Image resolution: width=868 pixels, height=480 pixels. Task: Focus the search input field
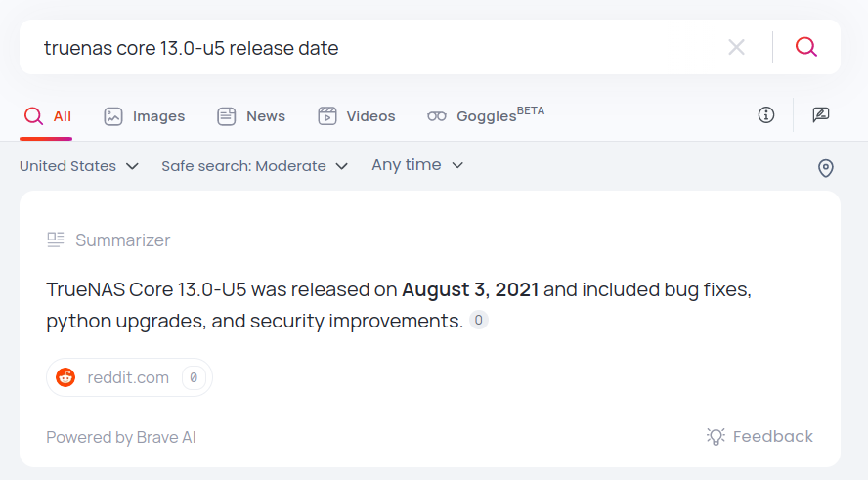(371, 47)
